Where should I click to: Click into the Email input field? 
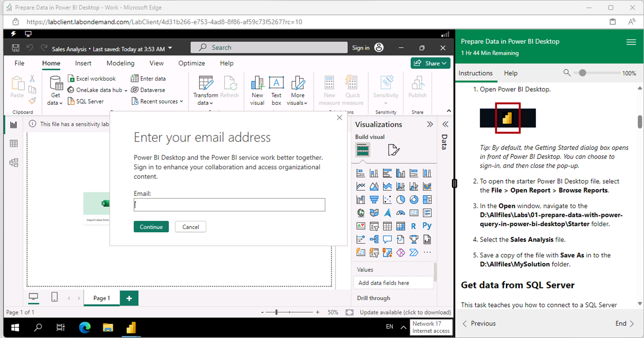coord(229,205)
